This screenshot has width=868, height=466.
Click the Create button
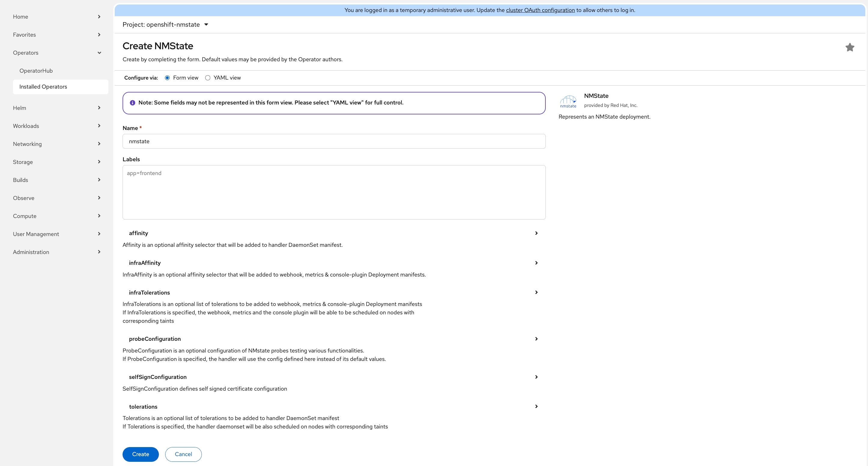tap(141, 454)
